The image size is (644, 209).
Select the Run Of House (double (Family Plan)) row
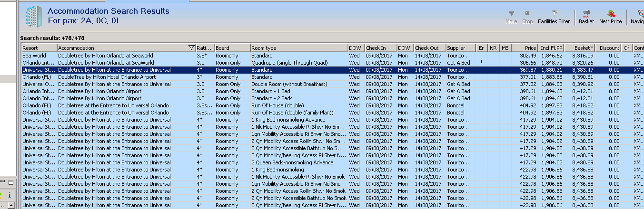click(x=333, y=113)
